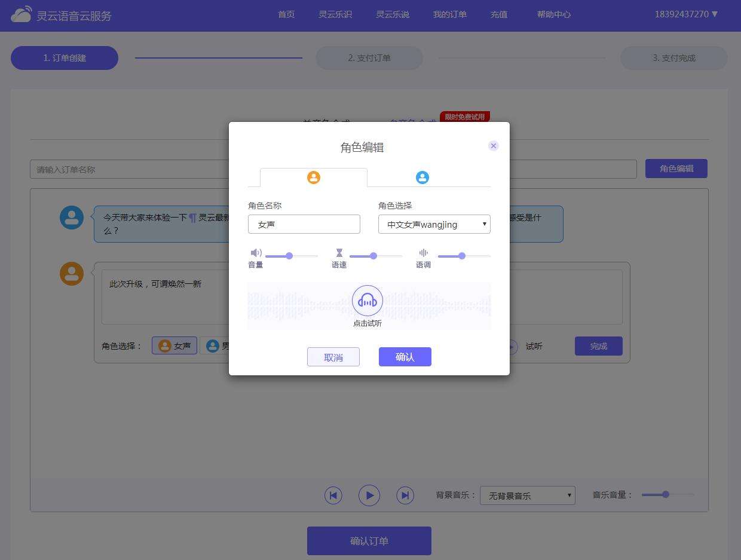
Task: Skip to next track icon
Action: point(405,495)
